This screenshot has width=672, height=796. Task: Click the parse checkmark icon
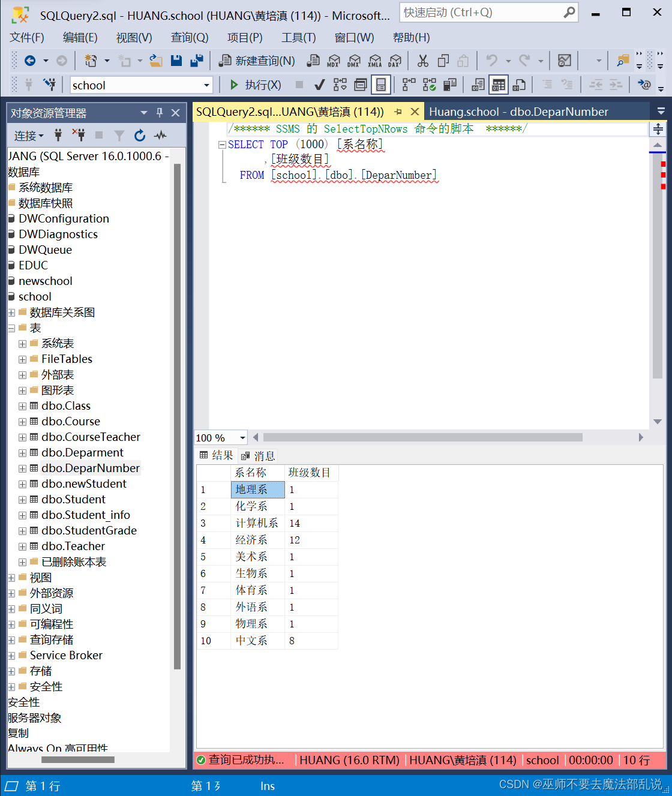click(x=320, y=85)
